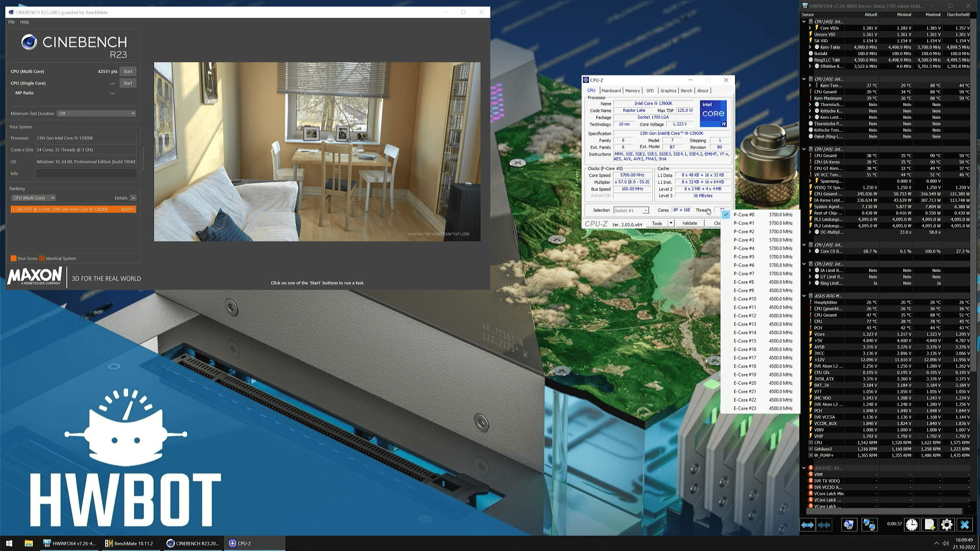Screen dimensions: 980x551
Task: Open Cinebench File menu
Action: [x=11, y=22]
